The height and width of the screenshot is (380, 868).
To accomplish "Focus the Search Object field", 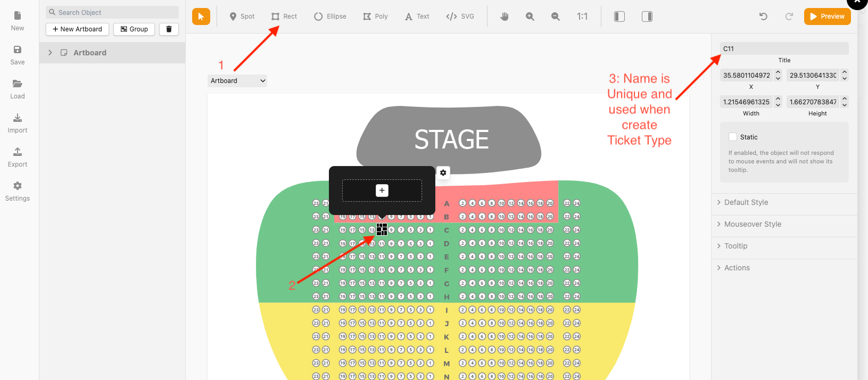I will coord(112,12).
